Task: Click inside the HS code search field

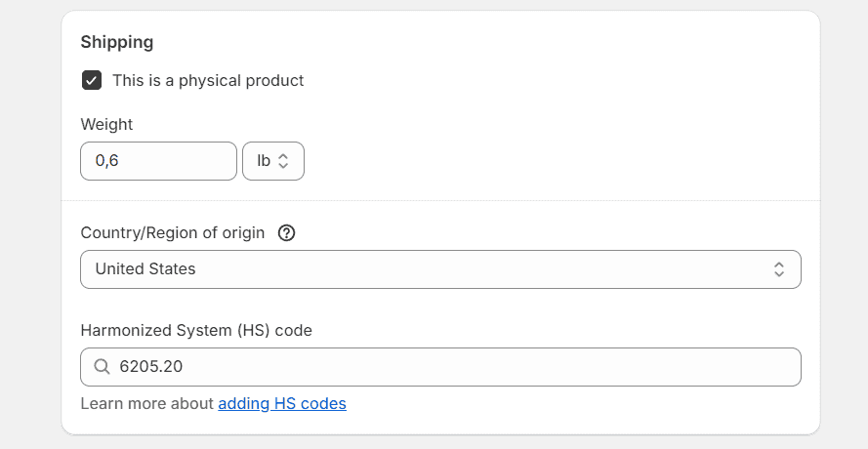Action: pyautogui.click(x=440, y=367)
